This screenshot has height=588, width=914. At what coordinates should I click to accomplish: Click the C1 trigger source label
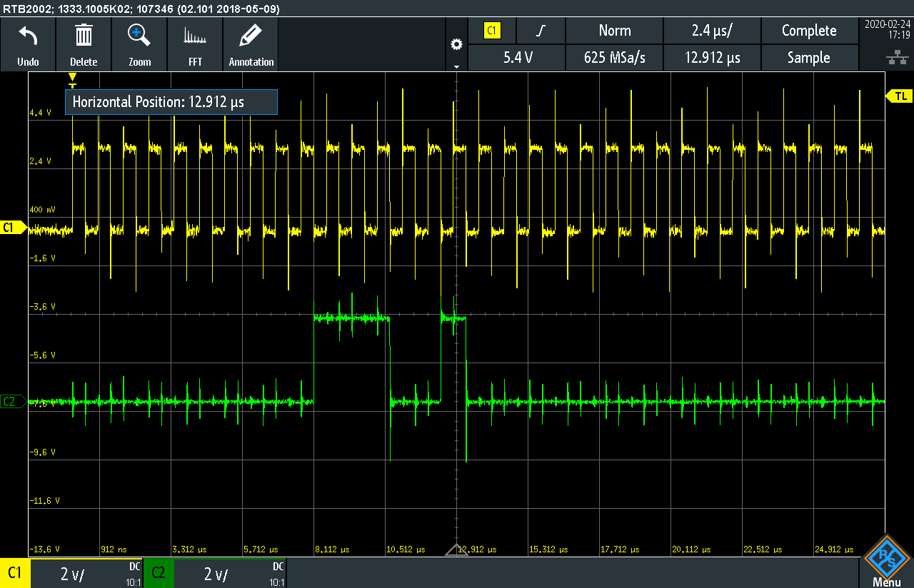(492, 31)
